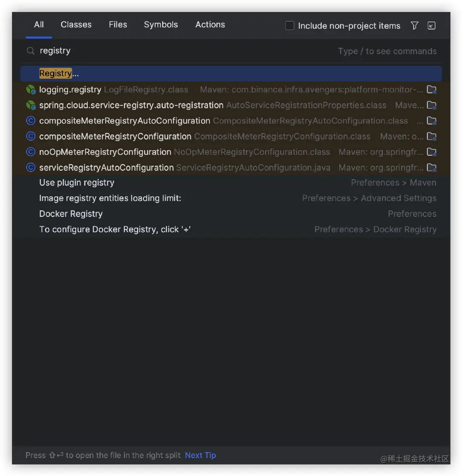The image size is (462, 476).
Task: Click the search magnifier icon
Action: tap(30, 51)
